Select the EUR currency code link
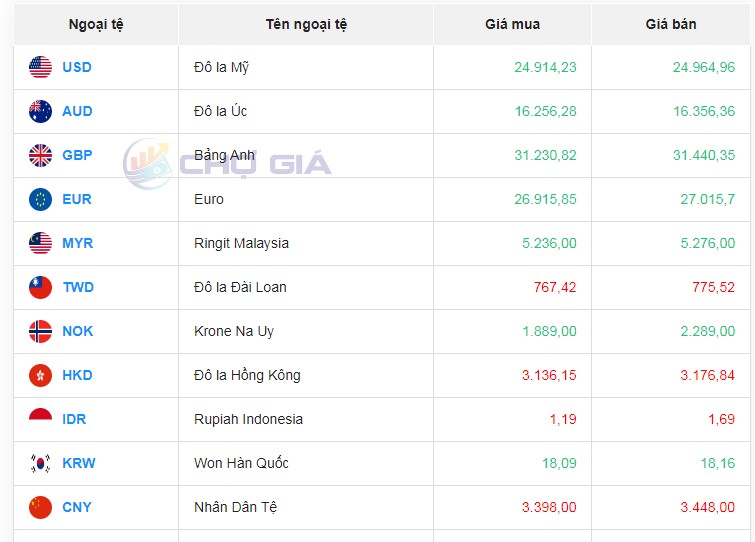This screenshot has height=542, width=755. 77,199
